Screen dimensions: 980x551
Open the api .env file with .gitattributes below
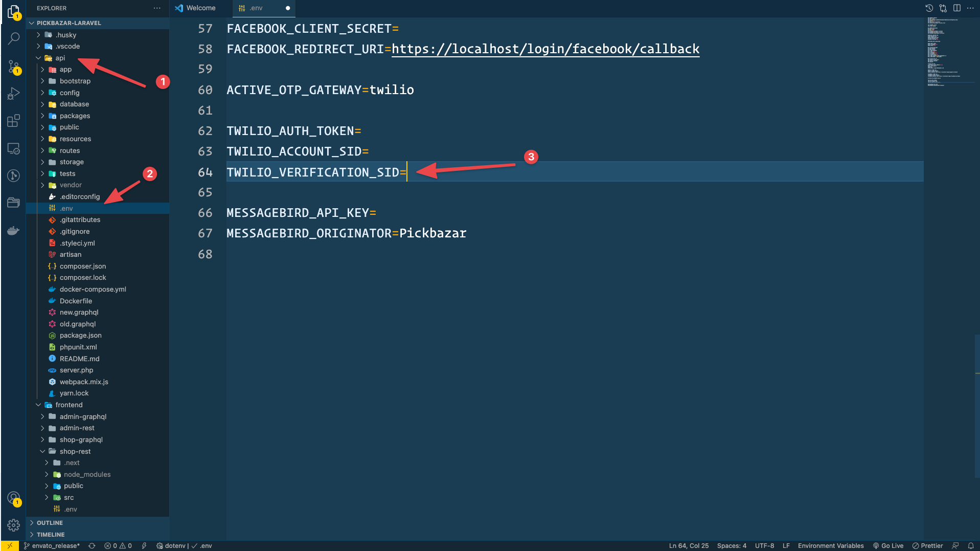point(98,208)
